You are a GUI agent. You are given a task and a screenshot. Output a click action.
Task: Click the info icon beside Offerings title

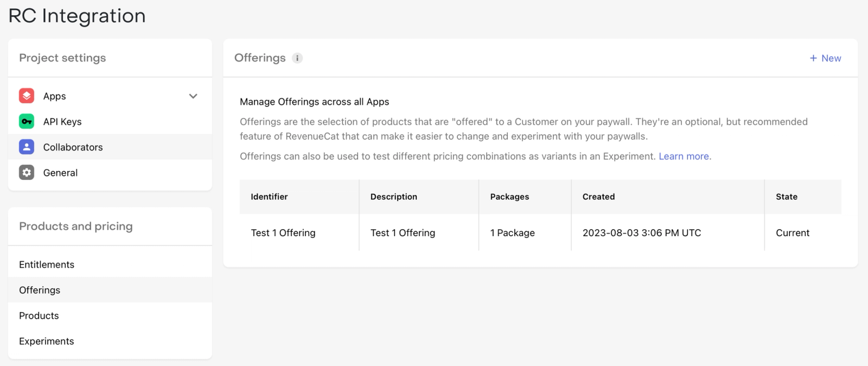[x=297, y=58]
